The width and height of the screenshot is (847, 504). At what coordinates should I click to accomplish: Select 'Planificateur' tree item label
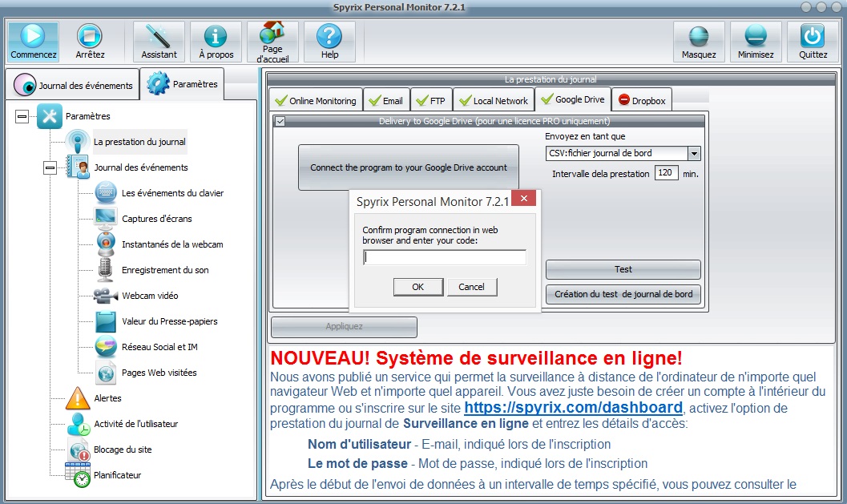click(117, 475)
